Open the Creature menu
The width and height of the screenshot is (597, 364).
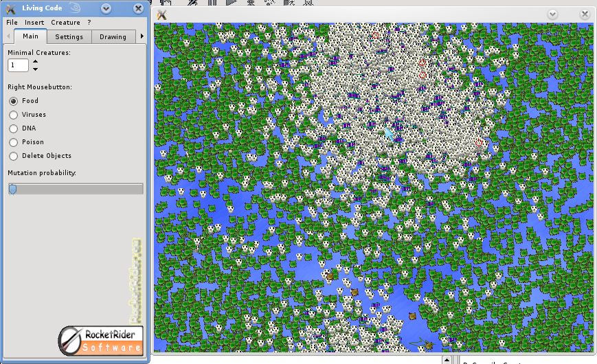[65, 23]
